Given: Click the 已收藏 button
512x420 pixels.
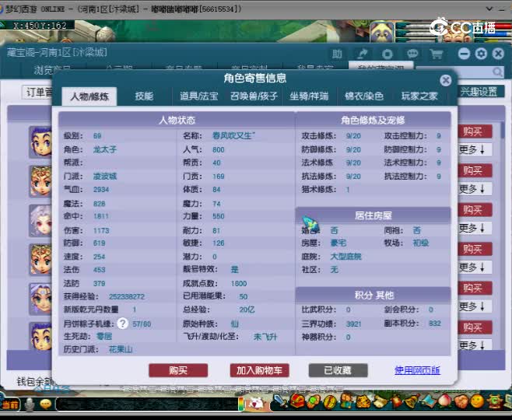Looking at the screenshot, I should tap(338, 370).
